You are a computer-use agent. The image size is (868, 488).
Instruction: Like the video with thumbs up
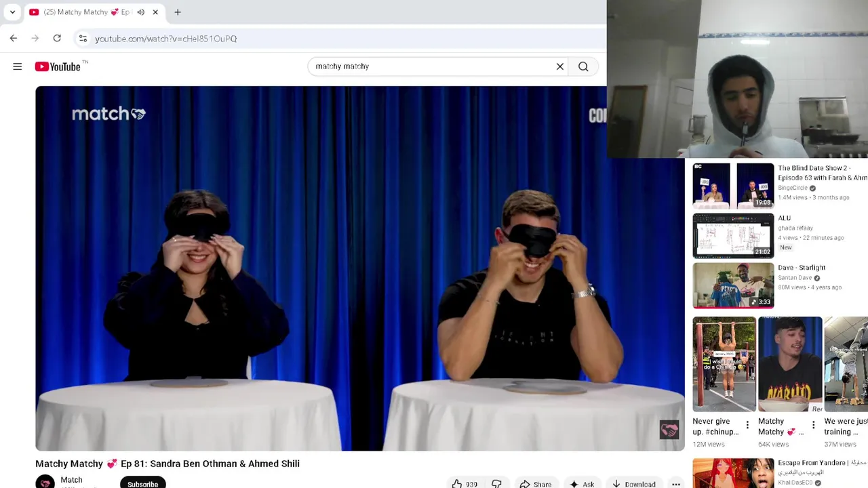pyautogui.click(x=465, y=484)
